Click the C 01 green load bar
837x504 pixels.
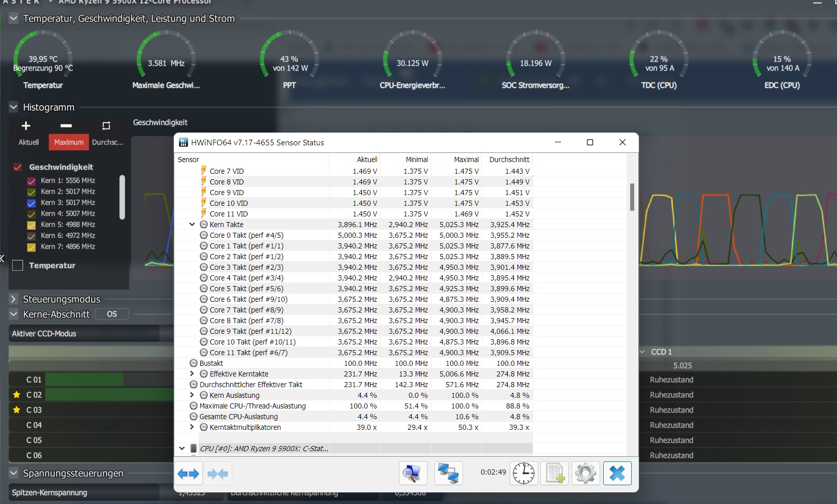(84, 380)
